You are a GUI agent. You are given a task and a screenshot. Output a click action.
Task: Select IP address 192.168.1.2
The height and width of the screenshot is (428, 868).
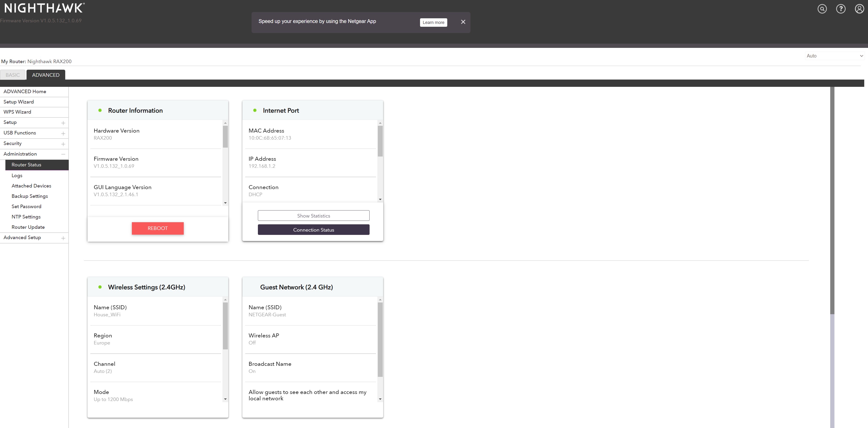pos(262,166)
